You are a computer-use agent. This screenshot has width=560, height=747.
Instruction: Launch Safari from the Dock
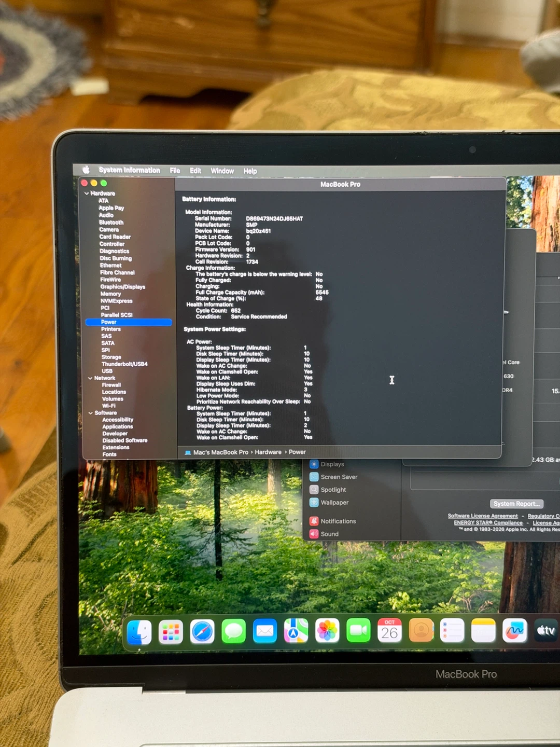(x=202, y=632)
